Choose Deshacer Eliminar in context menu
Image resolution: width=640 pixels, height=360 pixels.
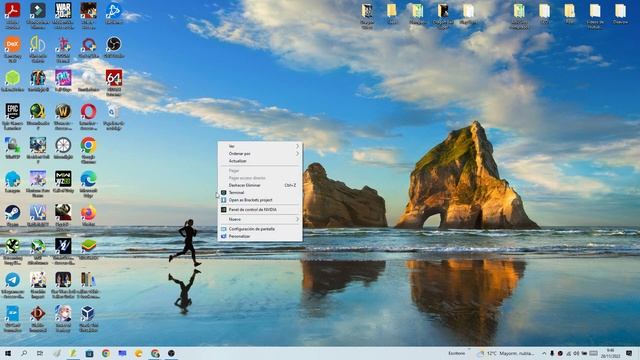(x=260, y=185)
